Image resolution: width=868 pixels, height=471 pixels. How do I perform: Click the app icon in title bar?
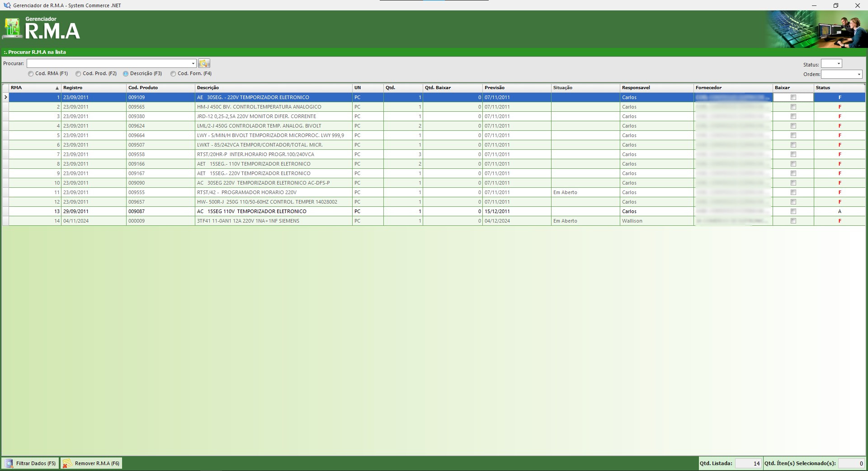pyautogui.click(x=7, y=5)
